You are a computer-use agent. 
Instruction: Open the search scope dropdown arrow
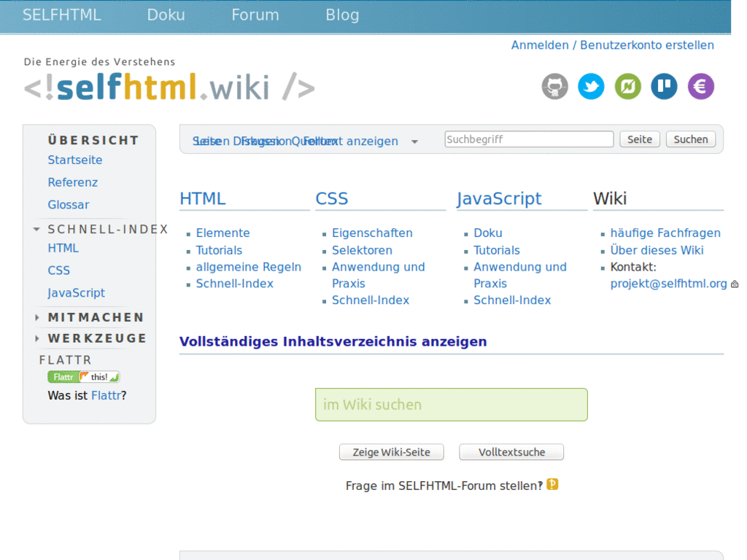414,141
